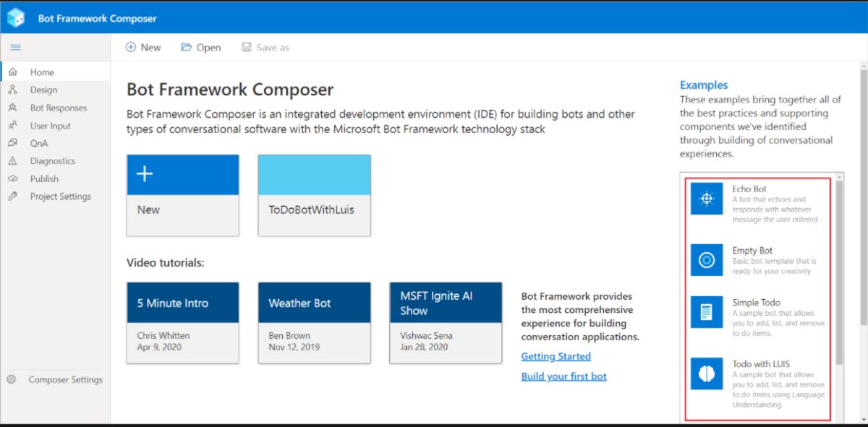This screenshot has width=868, height=427.
Task: Click the Open folder icon in the toolbar
Action: click(x=187, y=47)
